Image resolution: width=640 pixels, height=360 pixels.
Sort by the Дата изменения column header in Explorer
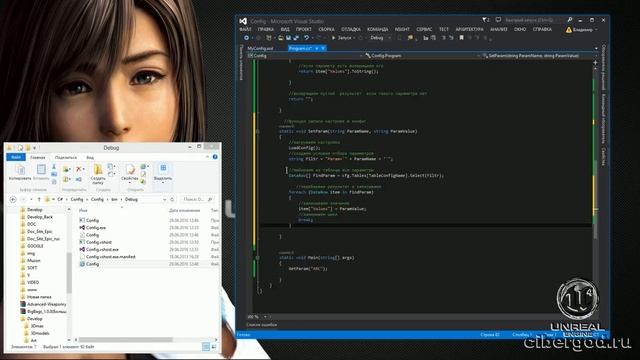(184, 210)
